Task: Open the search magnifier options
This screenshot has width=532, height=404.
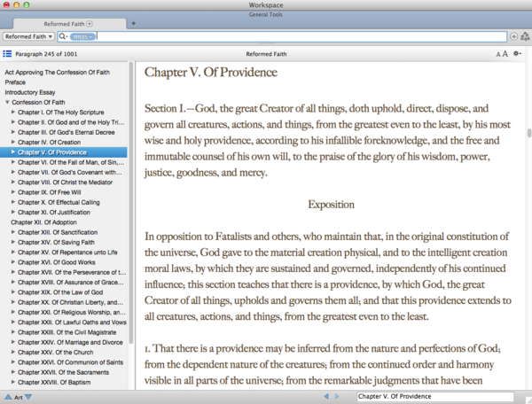Action: tap(63, 36)
